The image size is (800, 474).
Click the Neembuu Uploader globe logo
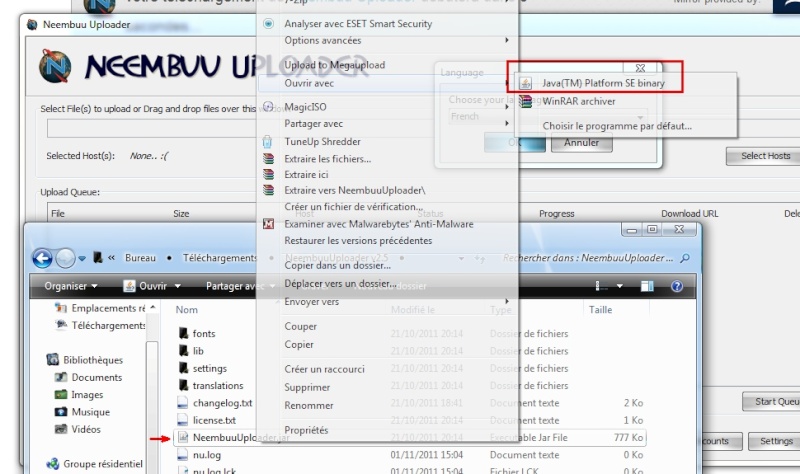coord(55,66)
